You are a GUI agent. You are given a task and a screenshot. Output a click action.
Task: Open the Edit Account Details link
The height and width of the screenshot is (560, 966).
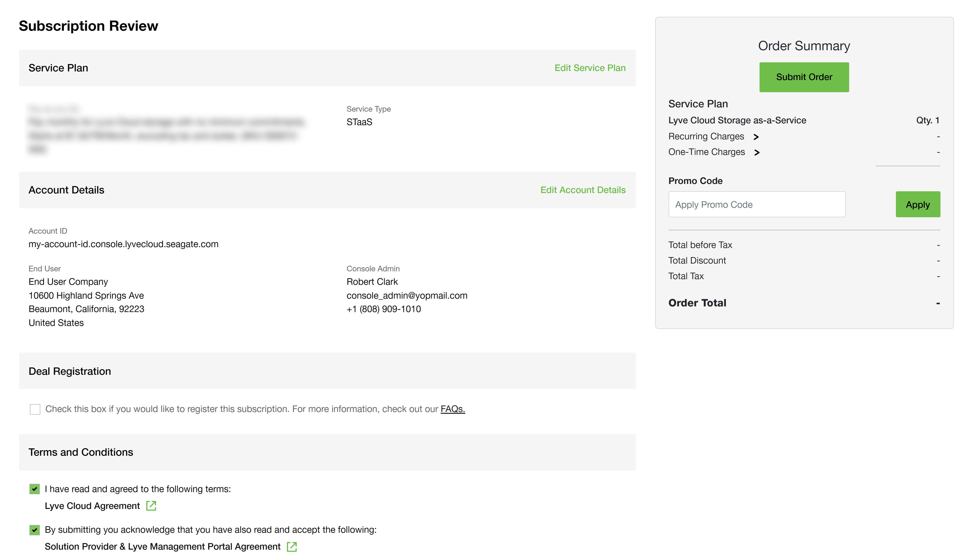583,190
